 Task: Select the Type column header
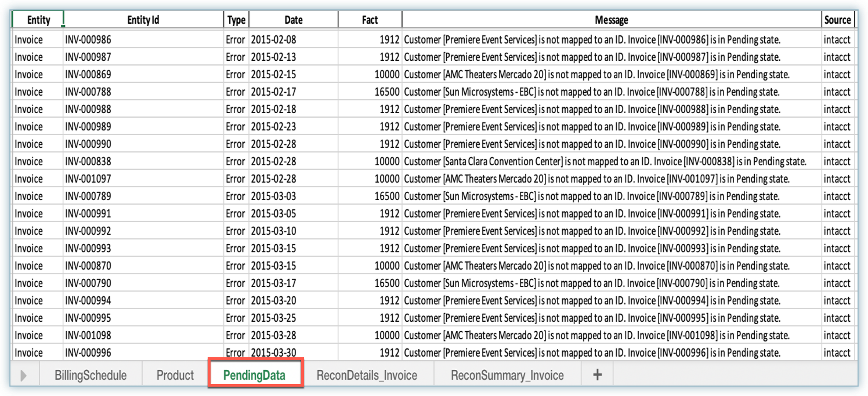[x=236, y=20]
